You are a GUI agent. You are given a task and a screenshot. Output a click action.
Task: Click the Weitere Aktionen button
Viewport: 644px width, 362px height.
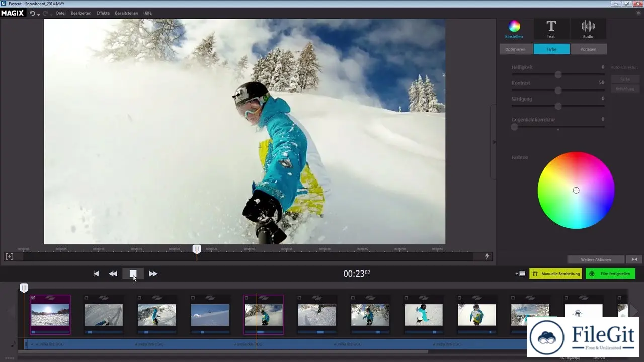coord(596,259)
